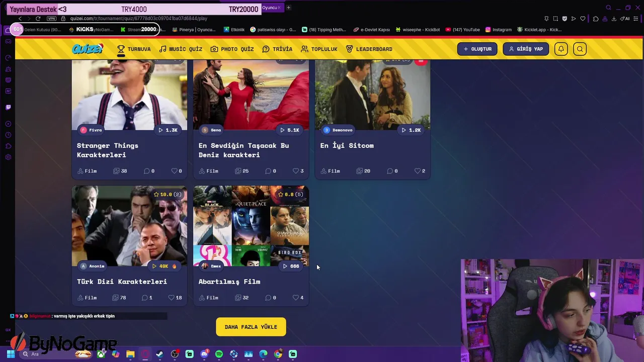This screenshot has height=362, width=644.
Task: Open the Abartılmış Film quiz thumbnail
Action: (x=251, y=226)
